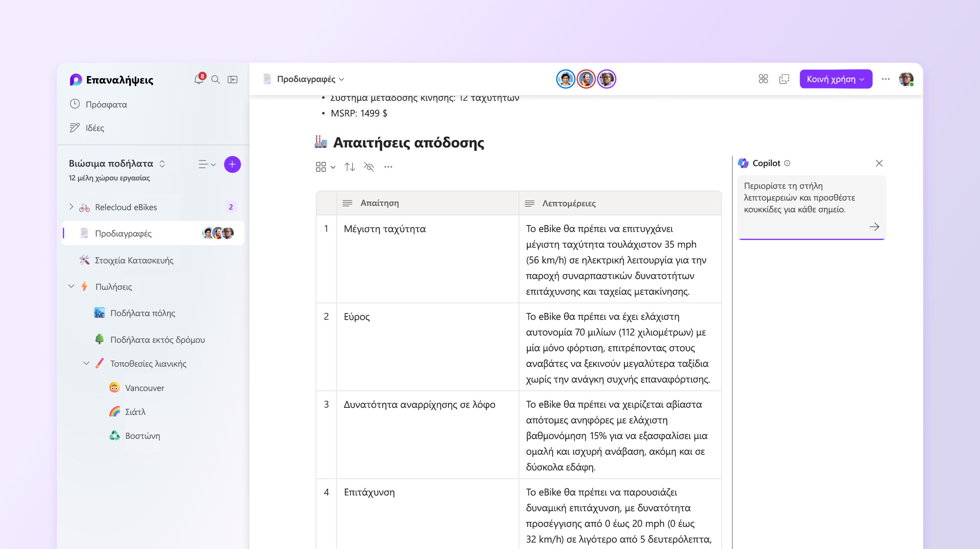The height and width of the screenshot is (549, 980).
Task: Open the Πωλήσεις page
Action: pyautogui.click(x=114, y=287)
